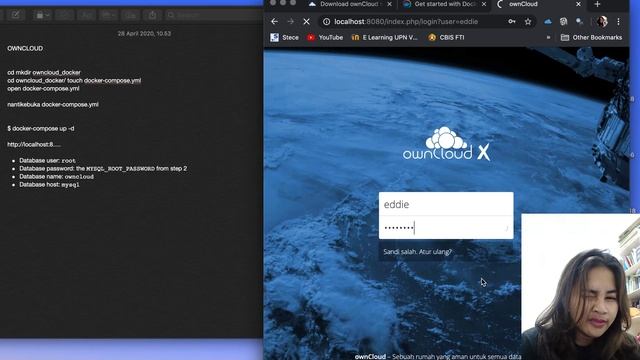Close the Get started with Docker tab
640x360 pixels.
[x=484, y=4]
